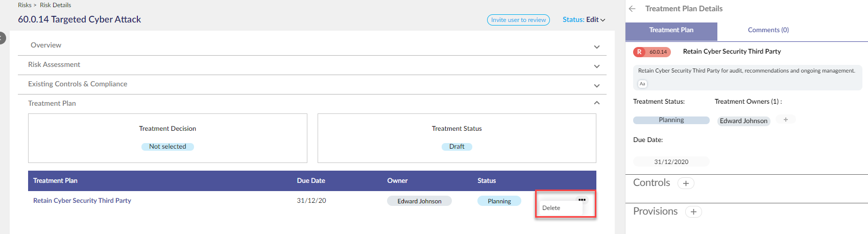Click the back arrow beside Treatment Plan Details

(x=632, y=9)
